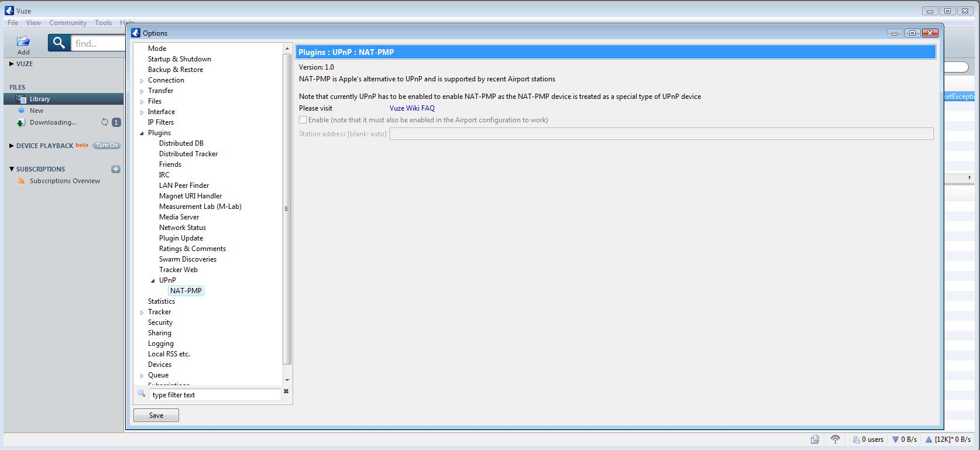This screenshot has width=980, height=450.
Task: Collapse the UPnP tree node arrow
Action: tap(153, 281)
